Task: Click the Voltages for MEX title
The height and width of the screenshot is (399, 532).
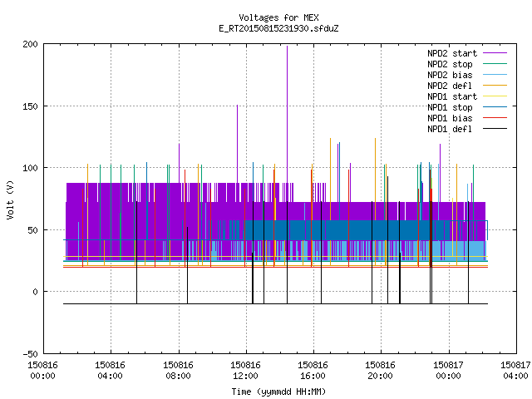Action: click(278, 17)
